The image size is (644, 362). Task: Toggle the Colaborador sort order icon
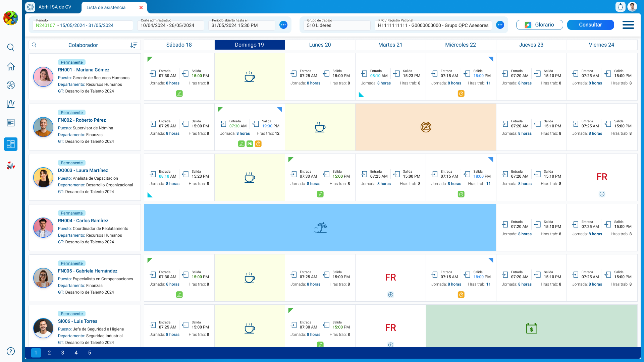(134, 45)
